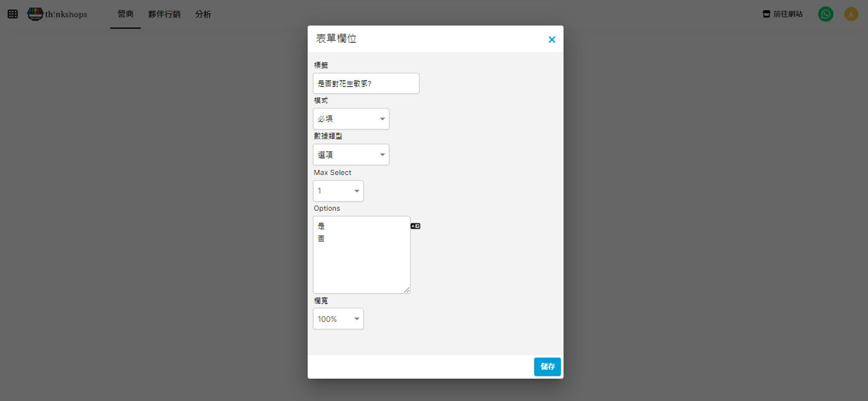This screenshot has width=868, height=401.
Task: Open the WhatsApp chat icon
Action: 825,14
